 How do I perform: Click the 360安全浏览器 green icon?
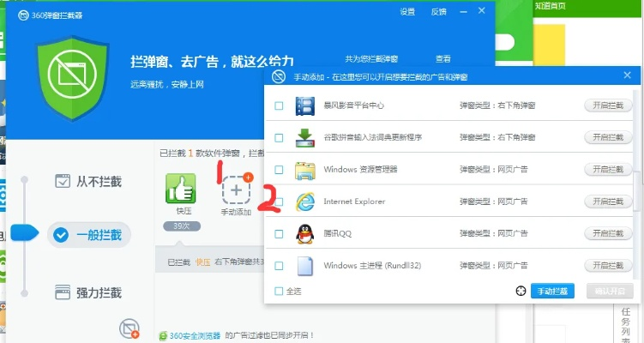click(163, 335)
